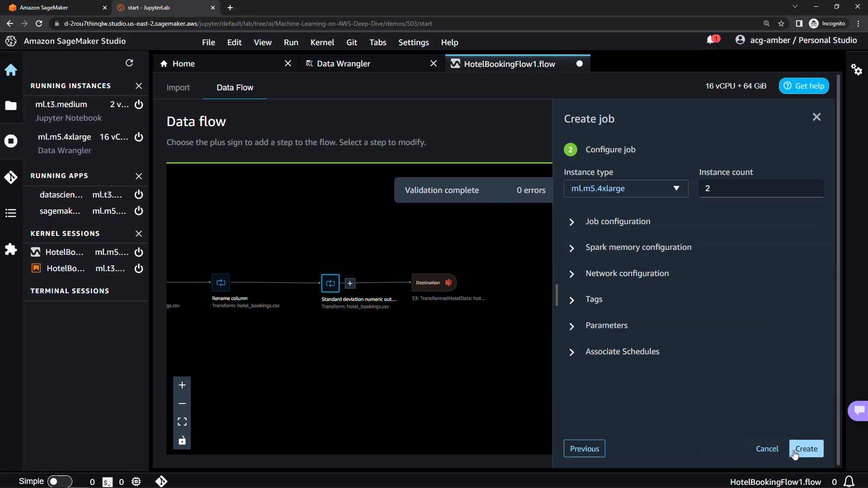This screenshot has height=488, width=868.
Task: Expand the Spark memory configuration section
Action: pyautogui.click(x=638, y=247)
